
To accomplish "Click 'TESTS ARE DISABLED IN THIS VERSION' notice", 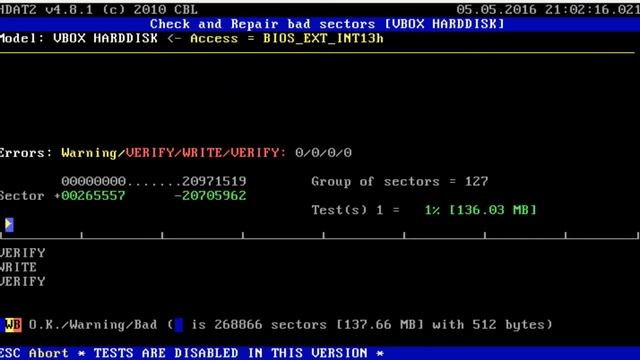I will pos(231,353).
